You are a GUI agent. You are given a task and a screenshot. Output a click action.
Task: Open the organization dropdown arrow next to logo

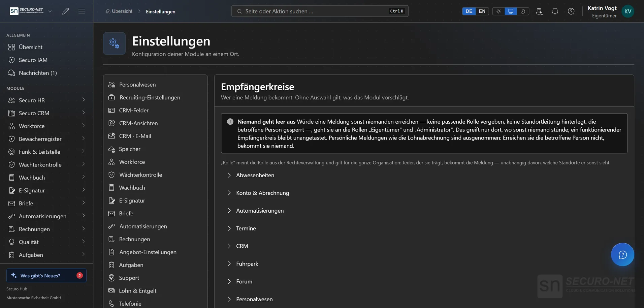[50, 11]
